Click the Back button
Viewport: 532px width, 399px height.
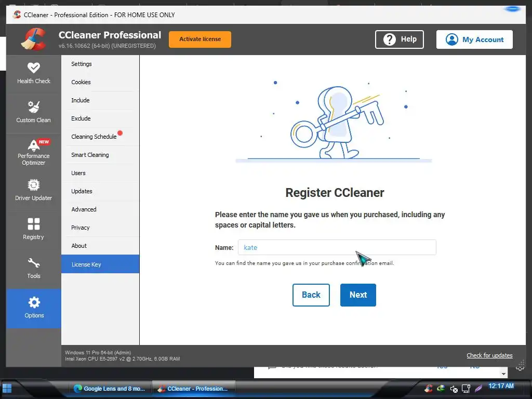pos(311,295)
